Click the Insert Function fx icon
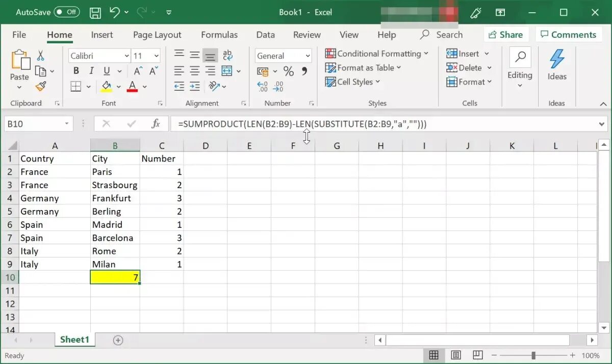Viewport: 612px width, 364px height. tap(156, 123)
